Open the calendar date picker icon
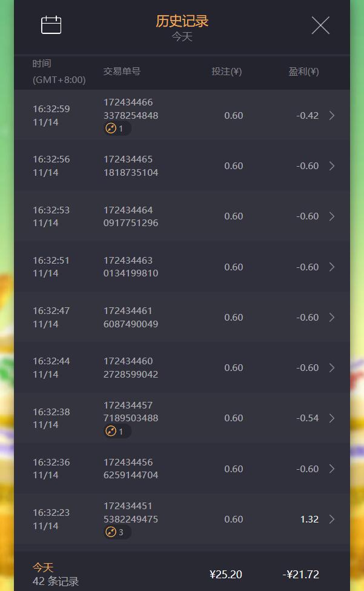 51,25
